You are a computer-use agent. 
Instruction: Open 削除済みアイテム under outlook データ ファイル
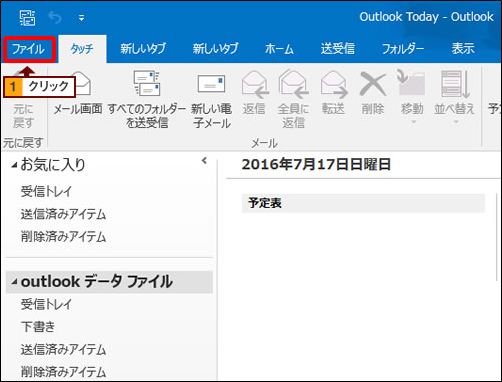(x=63, y=372)
